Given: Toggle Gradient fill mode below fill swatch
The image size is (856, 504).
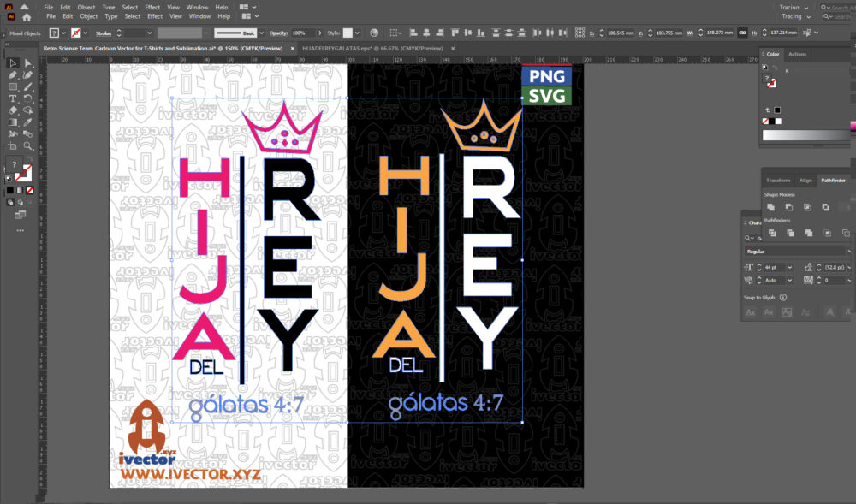Looking at the screenshot, I should tap(20, 190).
